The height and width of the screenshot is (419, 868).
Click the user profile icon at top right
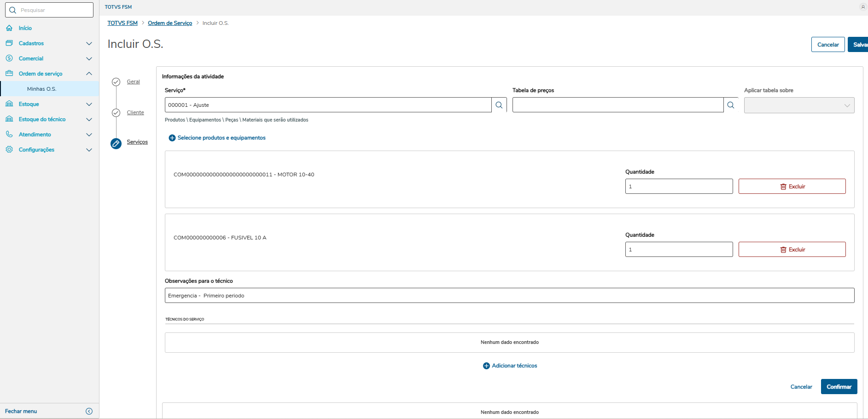[863, 7]
